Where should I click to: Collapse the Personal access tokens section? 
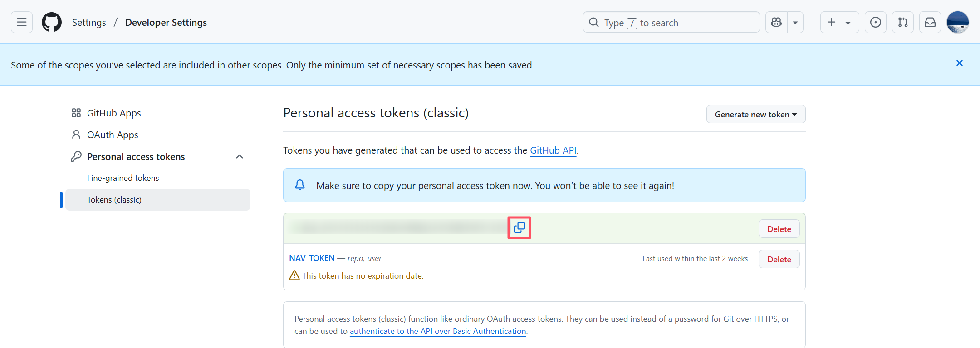coord(240,157)
